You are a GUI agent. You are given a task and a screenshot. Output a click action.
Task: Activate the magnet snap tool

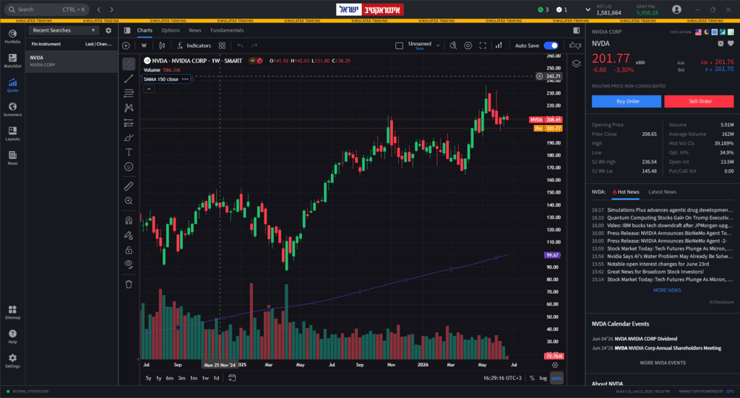point(128,220)
